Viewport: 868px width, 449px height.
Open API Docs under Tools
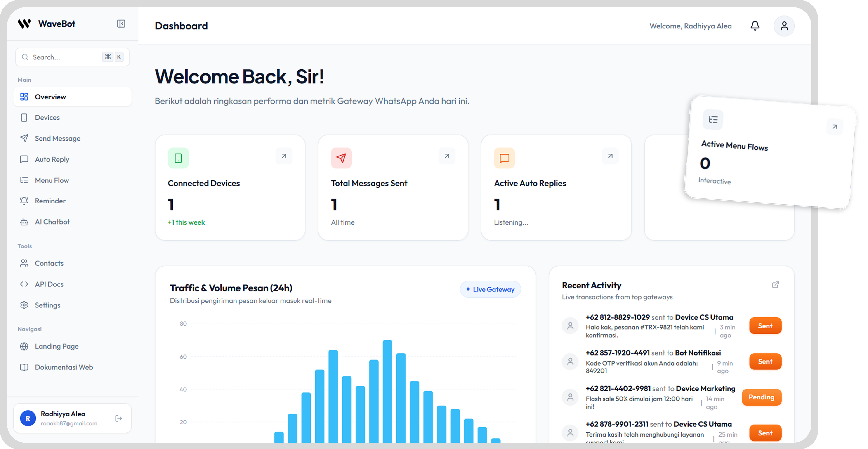72,284
